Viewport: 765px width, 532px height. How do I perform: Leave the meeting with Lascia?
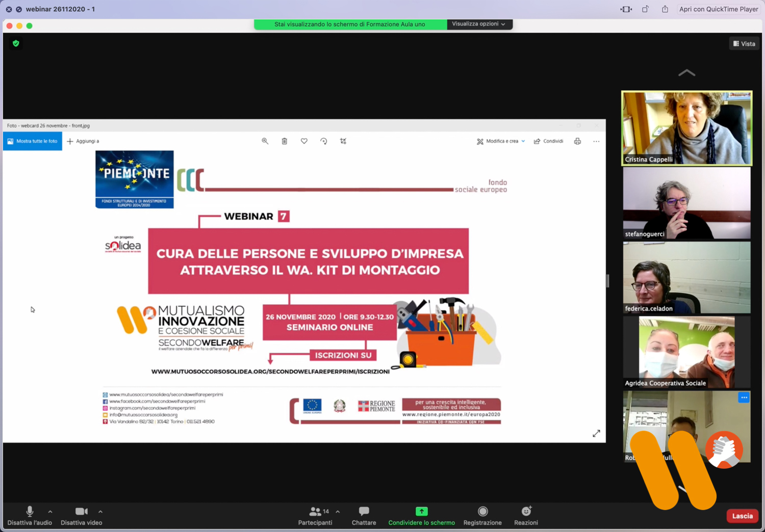[742, 516]
